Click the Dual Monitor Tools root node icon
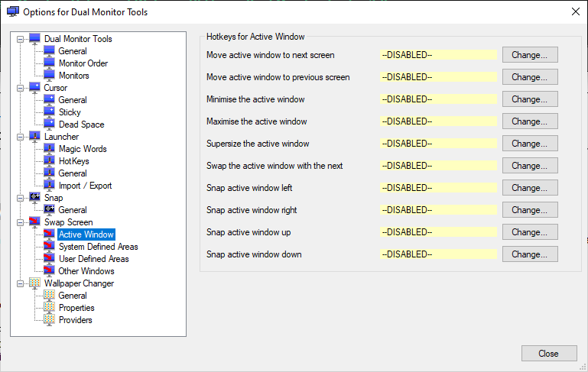 pos(34,39)
